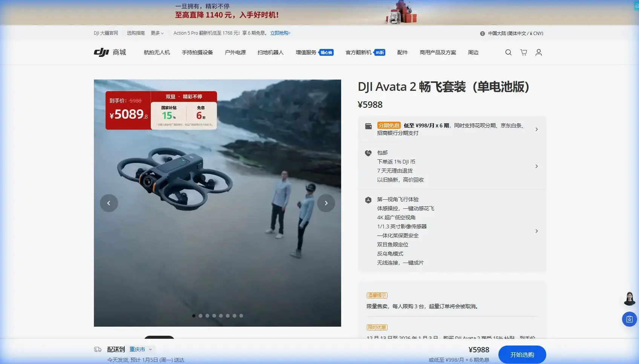Open customer service avatar chat

point(629,299)
